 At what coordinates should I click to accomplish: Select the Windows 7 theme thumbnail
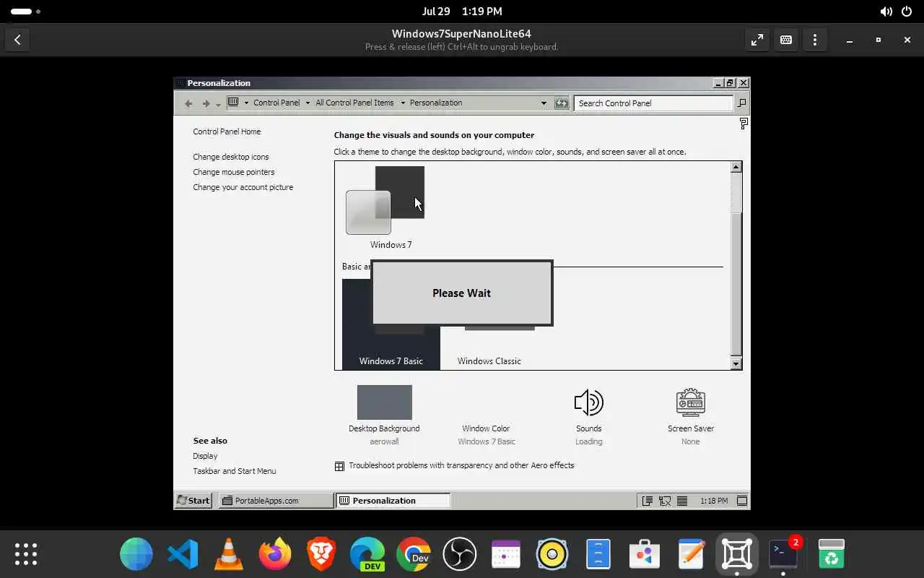385,200
